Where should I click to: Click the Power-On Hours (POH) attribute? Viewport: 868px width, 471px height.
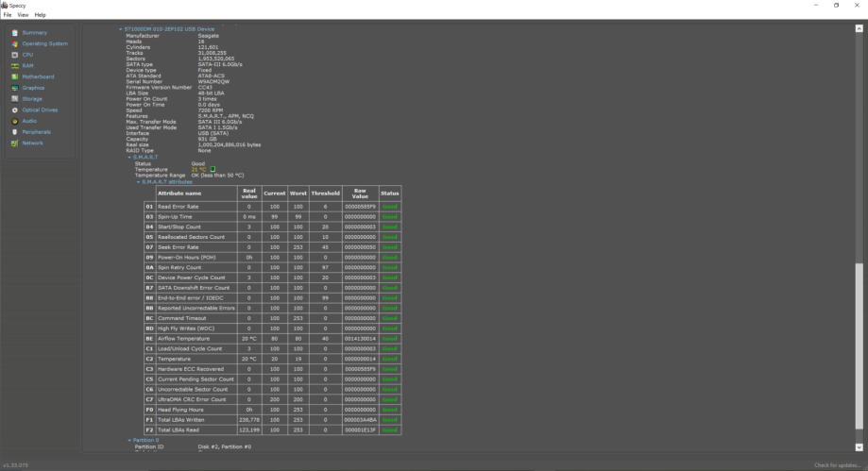pyautogui.click(x=187, y=258)
